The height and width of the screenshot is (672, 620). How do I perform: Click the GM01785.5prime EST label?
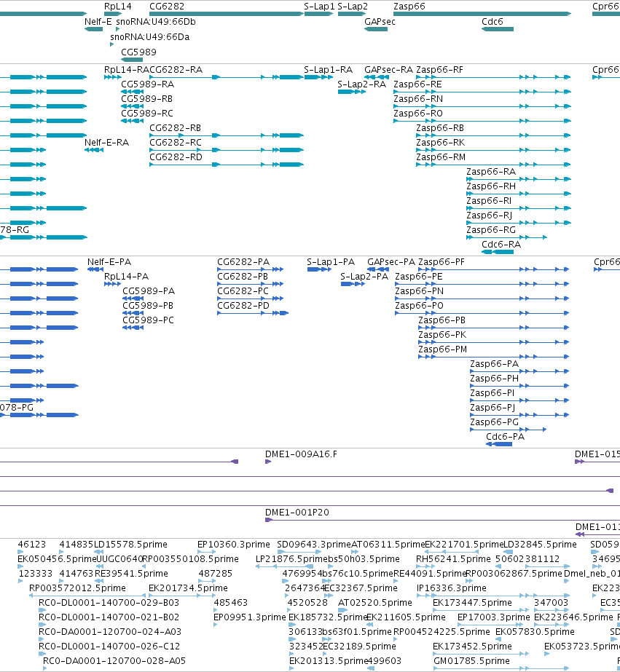click(471, 661)
